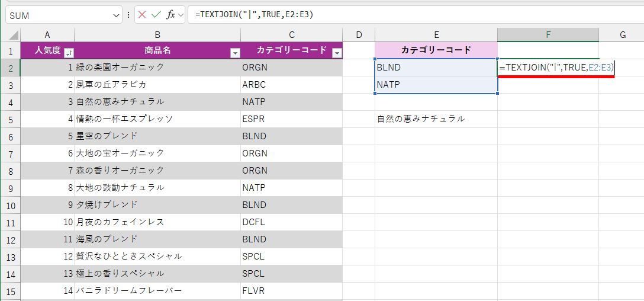This screenshot has width=644, height=301.
Task: Click cell containing 星空のブレンド
Action: (x=157, y=136)
